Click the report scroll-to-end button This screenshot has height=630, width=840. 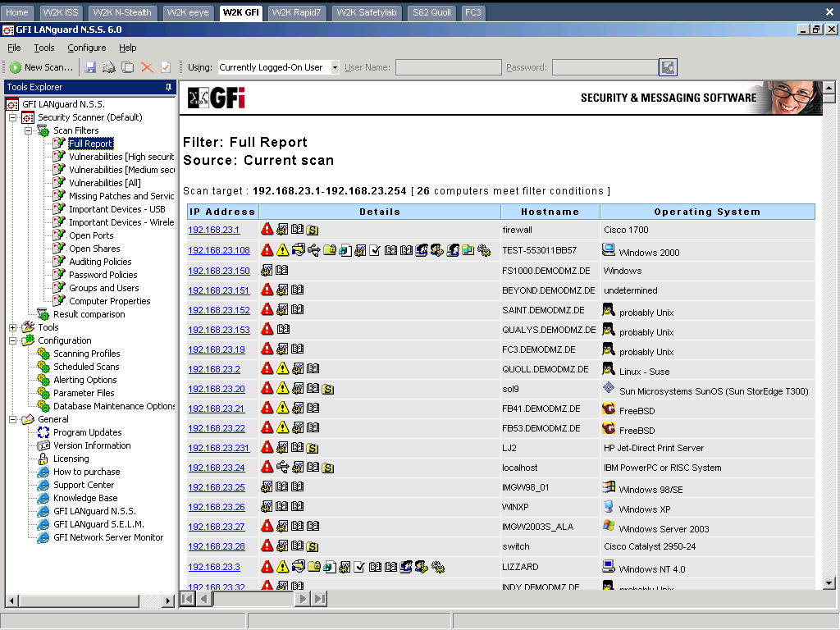[x=320, y=599]
